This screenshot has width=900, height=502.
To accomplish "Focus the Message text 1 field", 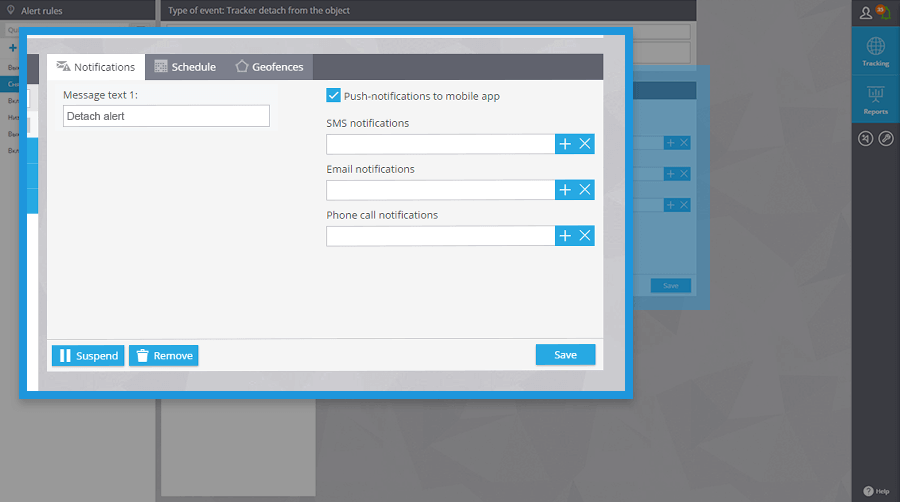I will [166, 116].
